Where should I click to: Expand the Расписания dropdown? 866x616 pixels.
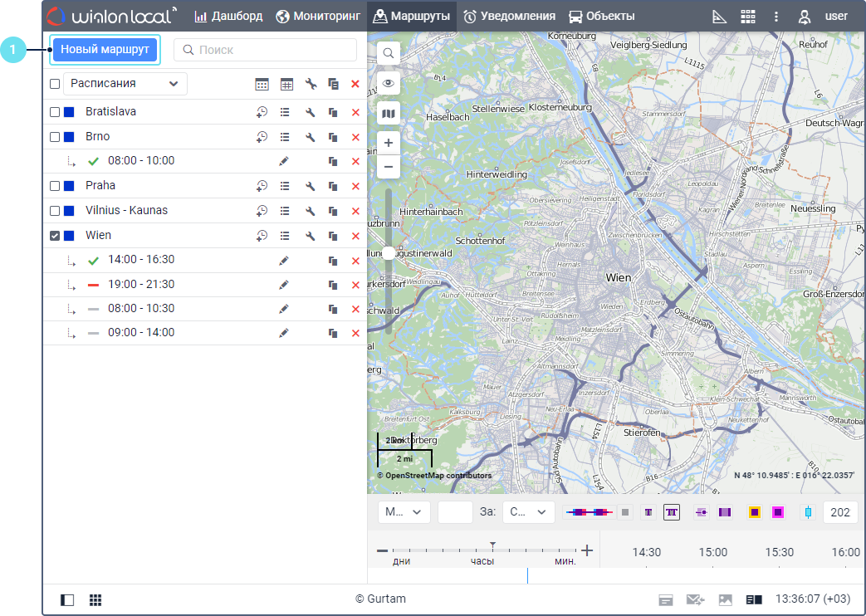[125, 84]
